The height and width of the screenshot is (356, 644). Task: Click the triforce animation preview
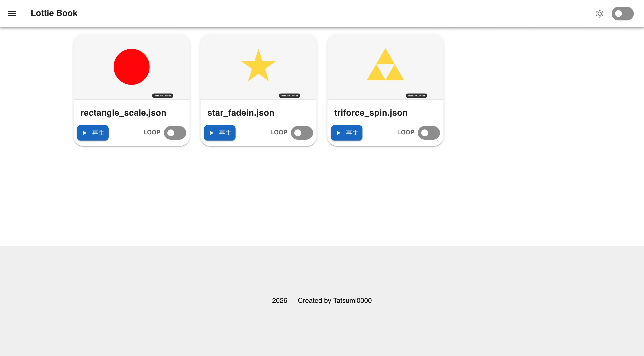click(385, 65)
